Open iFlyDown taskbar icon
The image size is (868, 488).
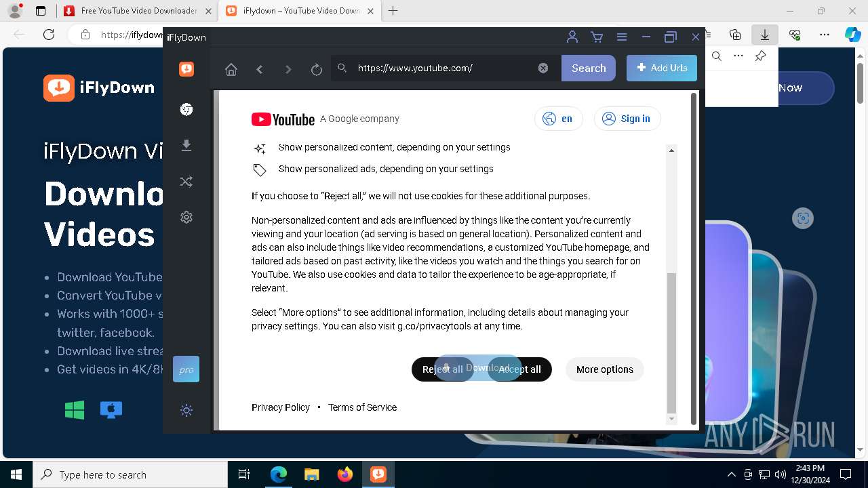pyautogui.click(x=378, y=474)
